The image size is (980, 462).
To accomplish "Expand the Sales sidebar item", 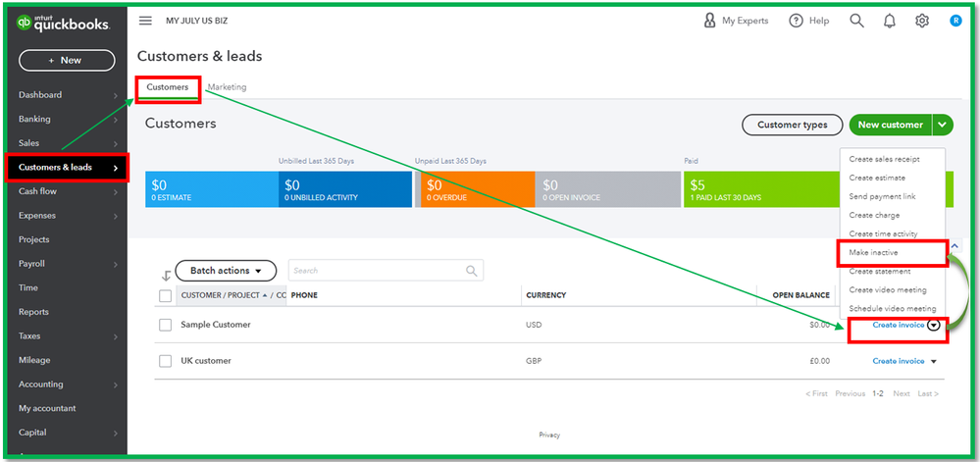I will [x=116, y=144].
